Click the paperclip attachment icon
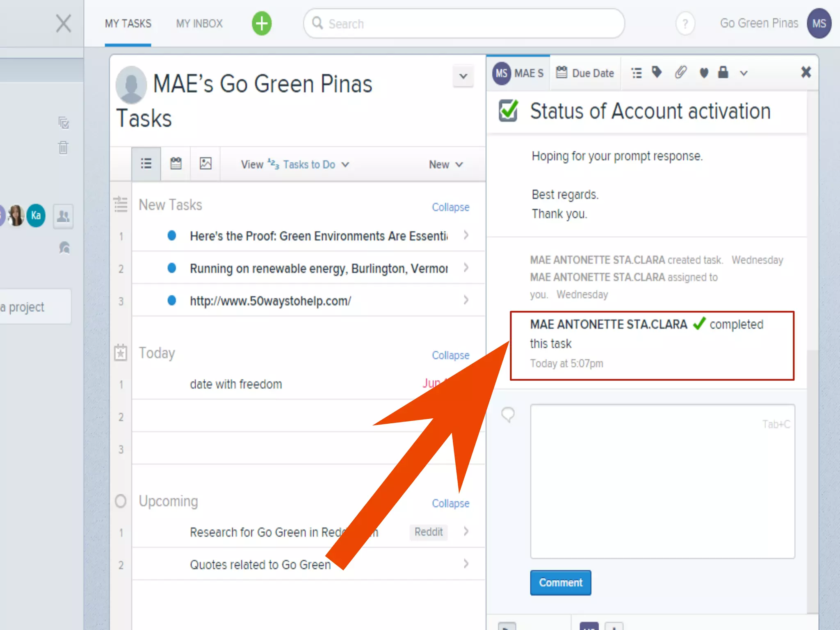Screen dimensions: 840x630 click(680, 73)
